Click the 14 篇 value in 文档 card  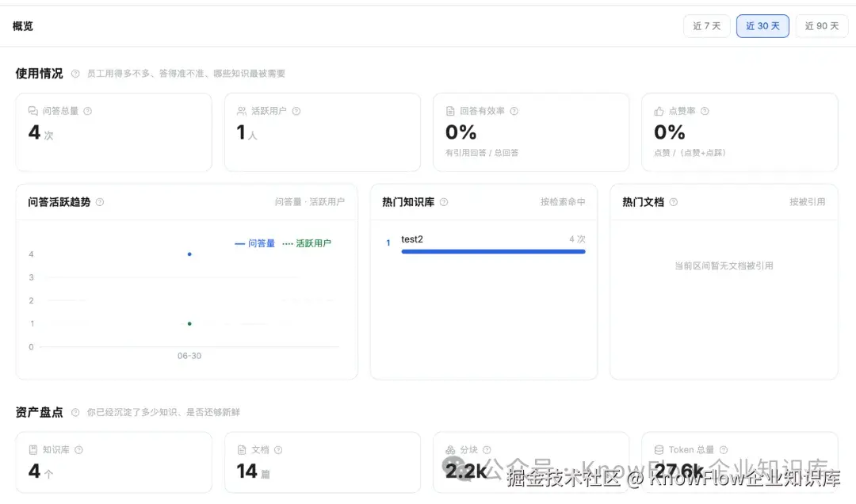(x=254, y=472)
